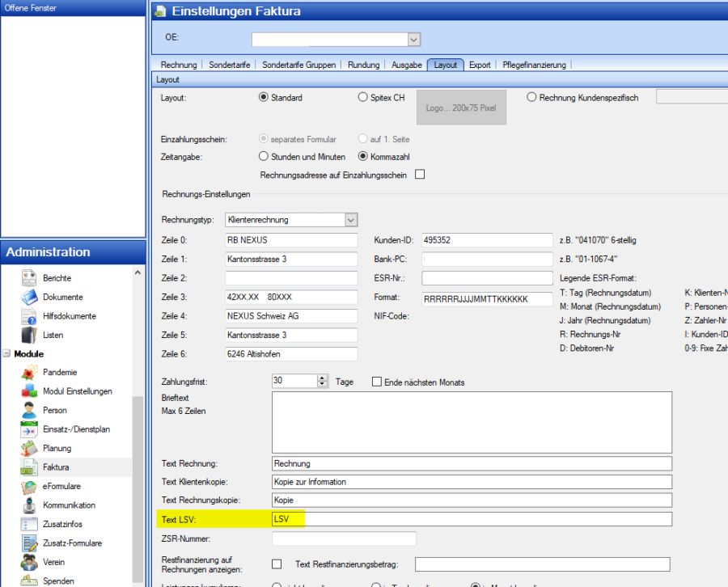Select Stunden und Minuten time format
Screen dimensions: 728x587
click(x=263, y=157)
